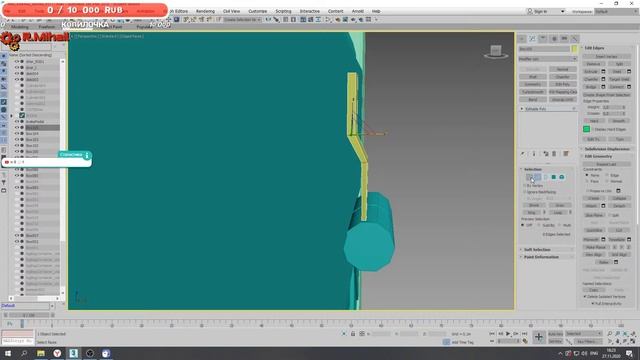640x360 pixels.
Task: Select the Border sub-object level icon
Action: pos(546,177)
